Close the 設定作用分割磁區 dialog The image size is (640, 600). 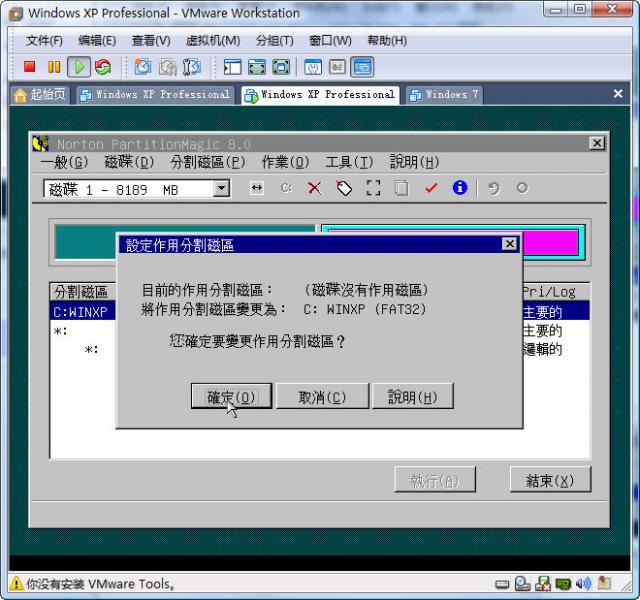tap(509, 244)
